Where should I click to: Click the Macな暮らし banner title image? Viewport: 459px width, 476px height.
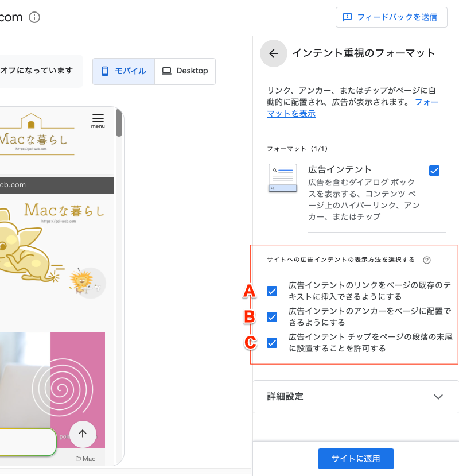click(64, 212)
